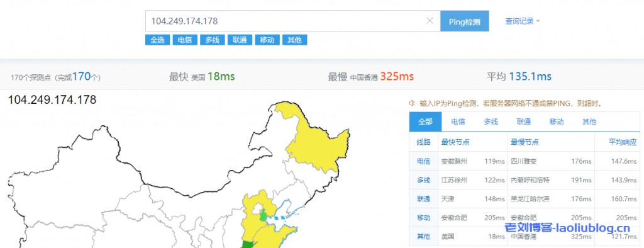Toggle the 电信 filter below the search box

pyautogui.click(x=185, y=40)
